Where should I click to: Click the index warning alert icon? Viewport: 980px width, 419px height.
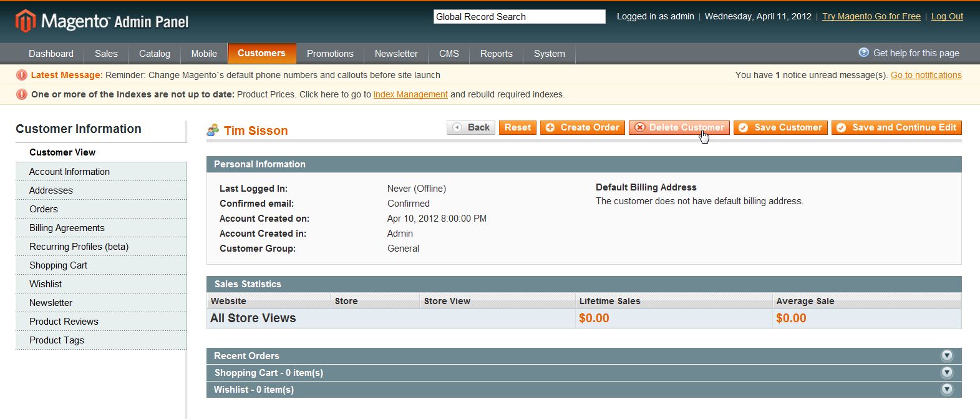pyautogui.click(x=22, y=94)
